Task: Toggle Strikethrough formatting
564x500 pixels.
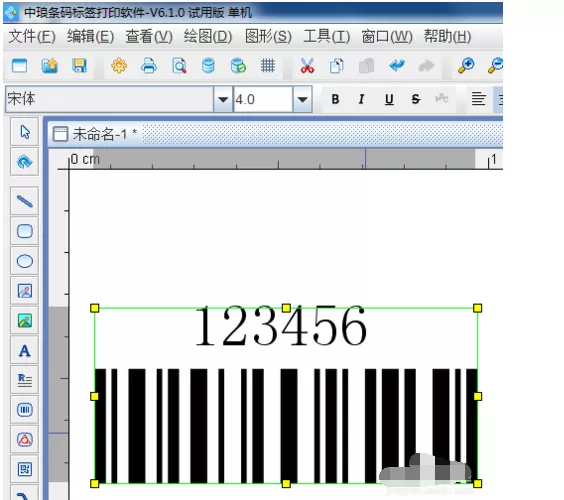Action: point(415,99)
